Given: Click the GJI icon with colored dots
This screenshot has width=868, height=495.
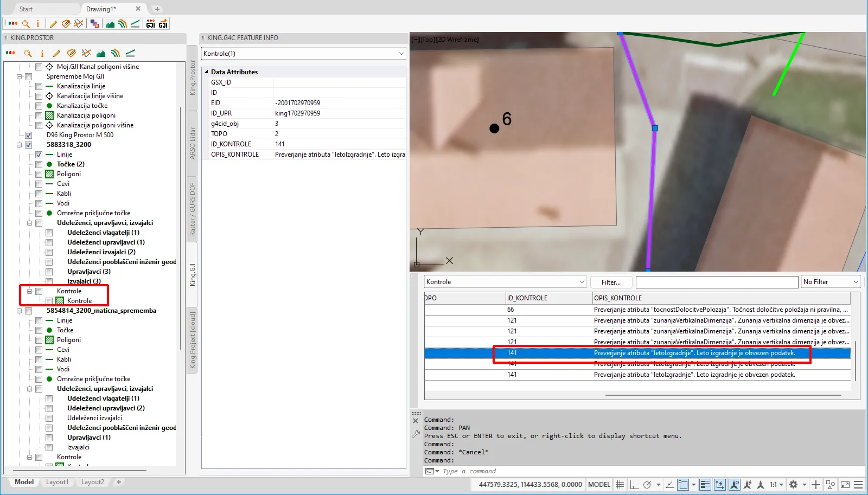Looking at the screenshot, I should pyautogui.click(x=151, y=24).
